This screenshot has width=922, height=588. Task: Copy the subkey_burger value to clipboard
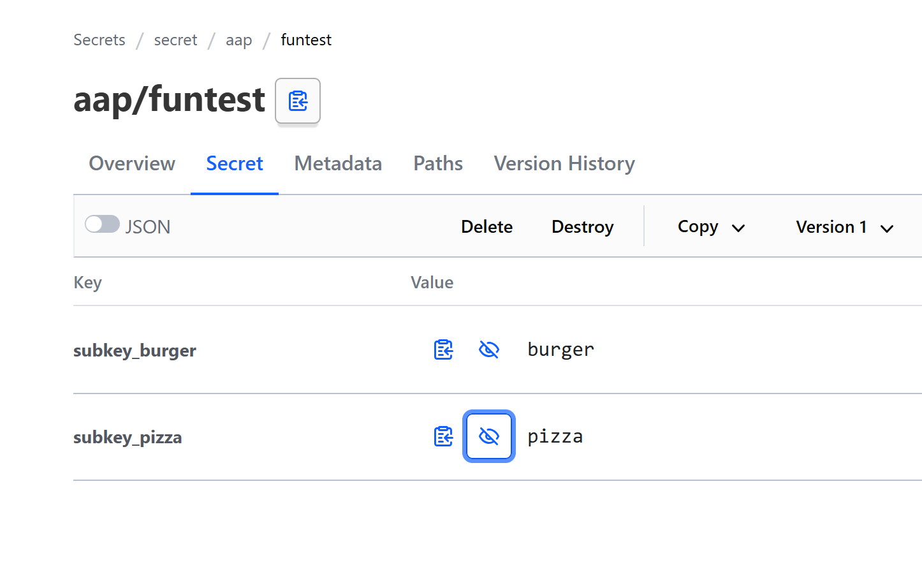coord(443,349)
